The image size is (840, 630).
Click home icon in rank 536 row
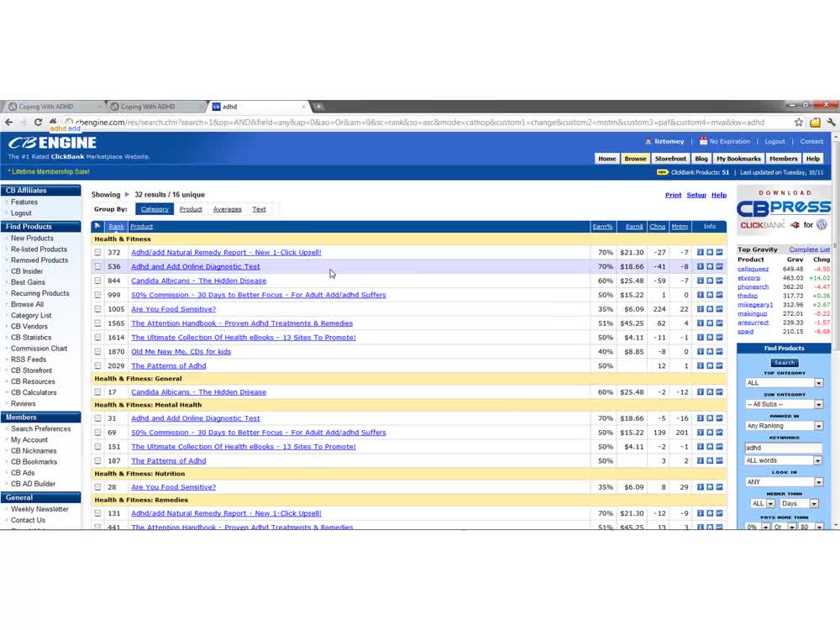point(710,266)
